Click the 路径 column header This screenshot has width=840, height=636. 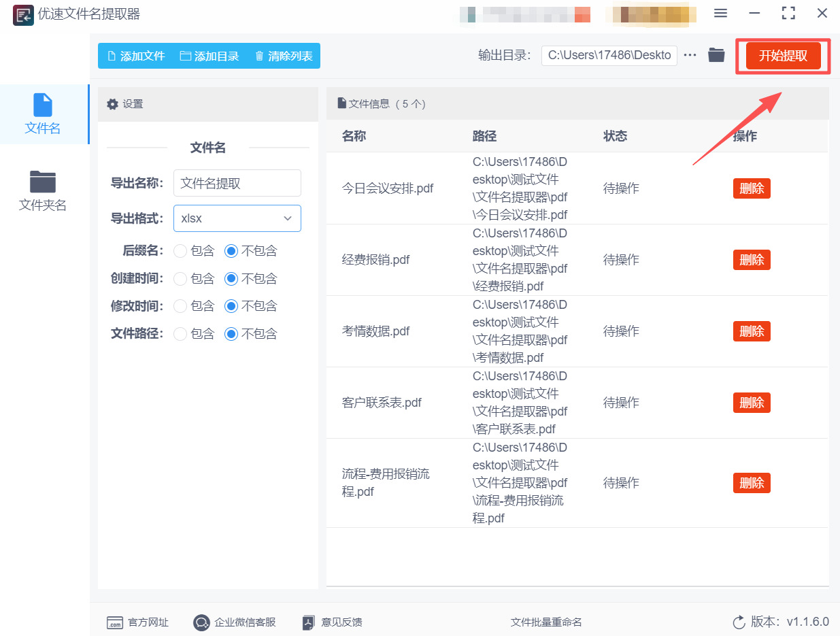[484, 136]
